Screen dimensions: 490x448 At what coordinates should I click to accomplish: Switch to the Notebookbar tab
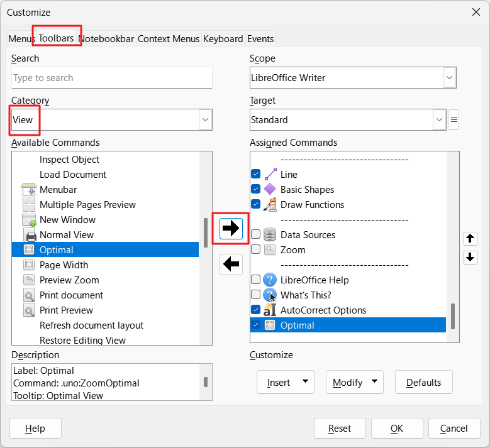(x=106, y=39)
